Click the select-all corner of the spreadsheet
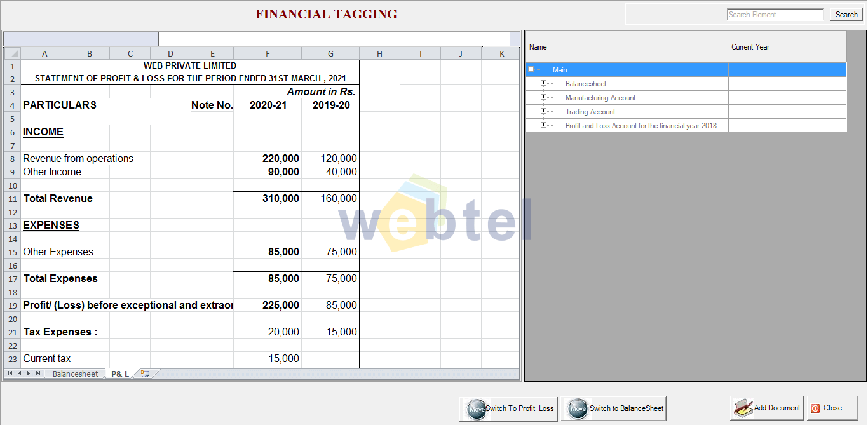 (12, 53)
